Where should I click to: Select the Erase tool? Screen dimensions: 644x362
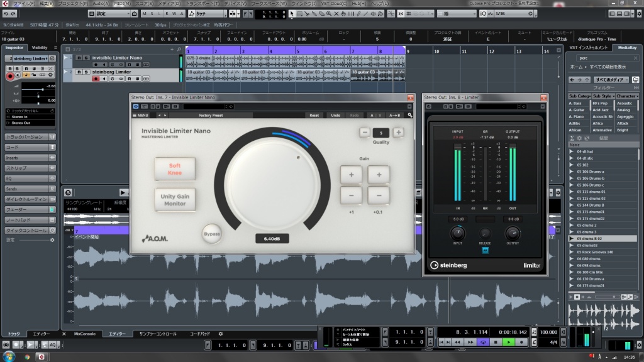coord(321,14)
